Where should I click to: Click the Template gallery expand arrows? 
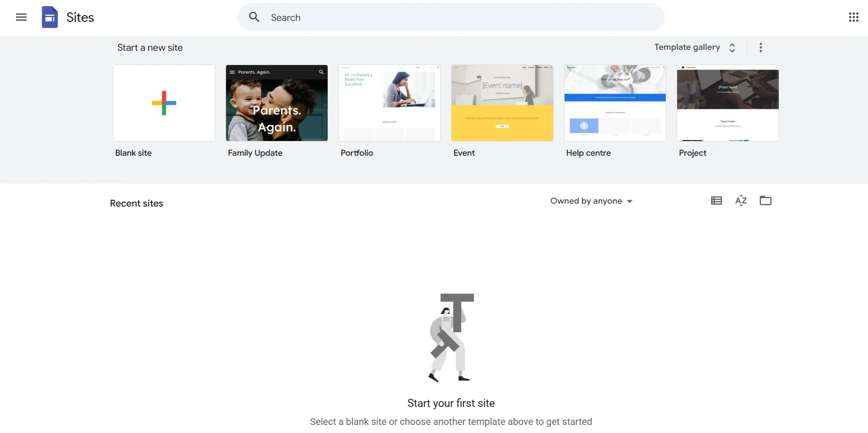[732, 48]
